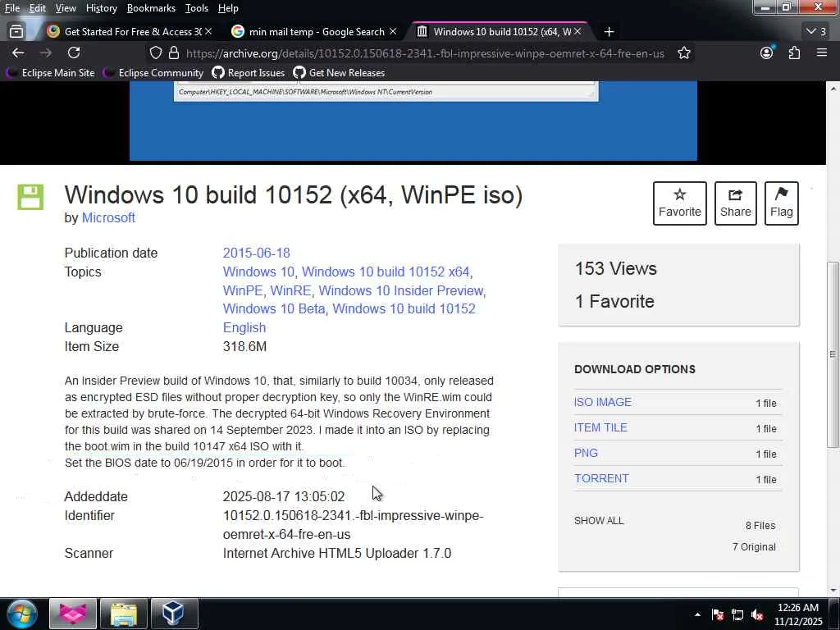The height and width of the screenshot is (630, 840).
Task: Open the Windows 10 Beta topic link
Action: (x=274, y=308)
